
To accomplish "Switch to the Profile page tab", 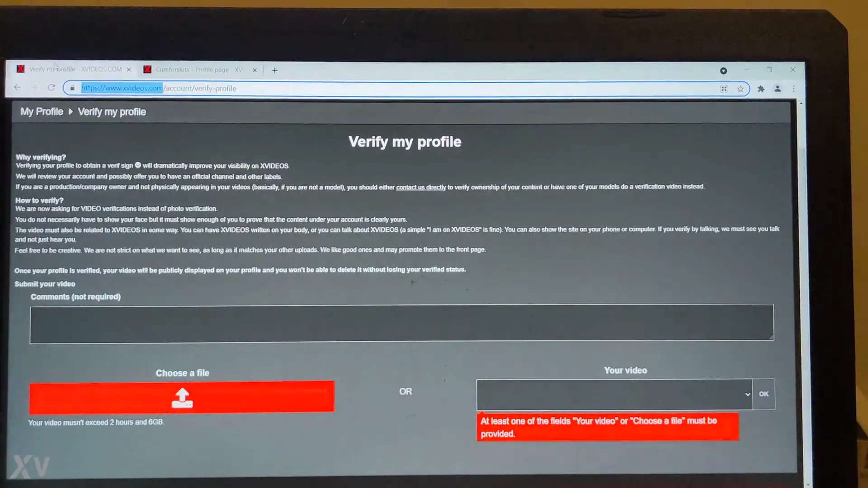I will click(x=199, y=70).
